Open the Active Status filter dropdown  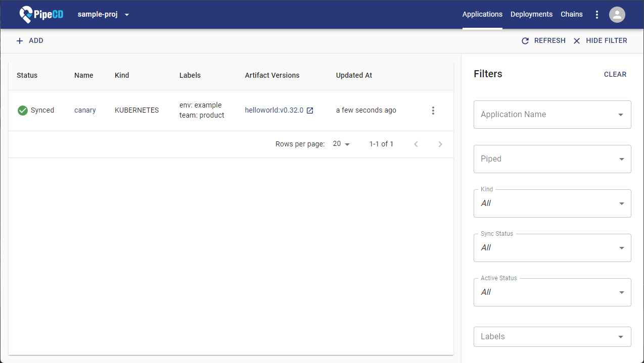click(x=552, y=292)
